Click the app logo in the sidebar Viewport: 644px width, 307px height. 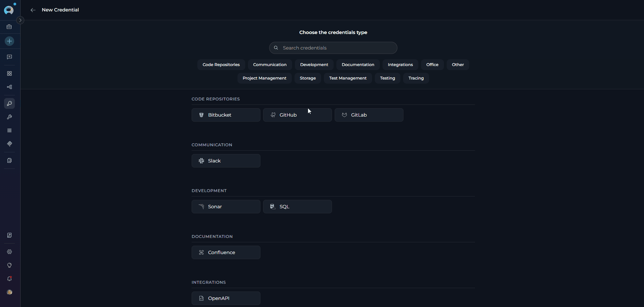(x=9, y=10)
